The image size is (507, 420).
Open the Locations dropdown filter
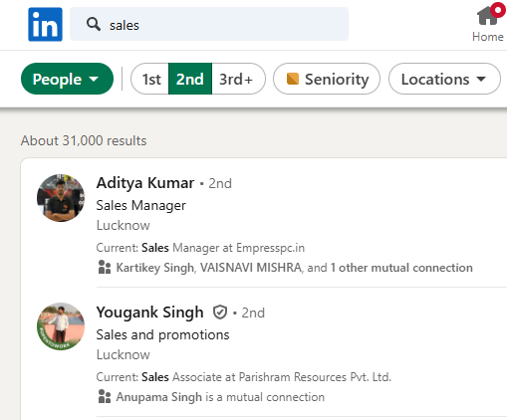(x=444, y=79)
